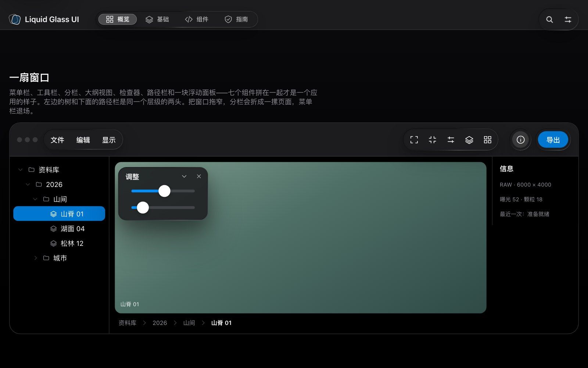Select the 资料库 folder row
Screen dimensions: 588x368
[59, 170]
